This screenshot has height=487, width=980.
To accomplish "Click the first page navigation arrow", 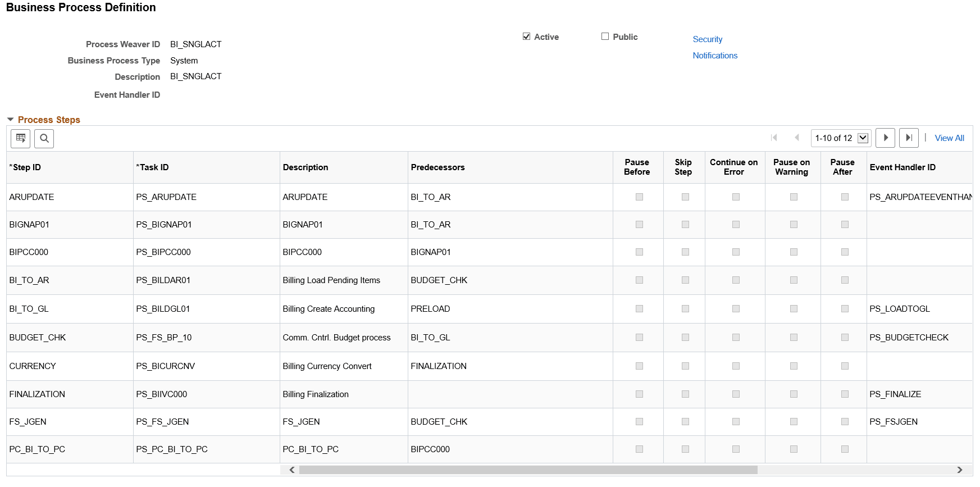I will click(x=774, y=138).
